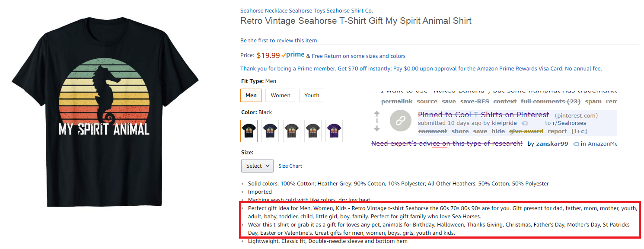Click hide under the Pinterest post
The image size is (644, 249).
coord(498,131)
